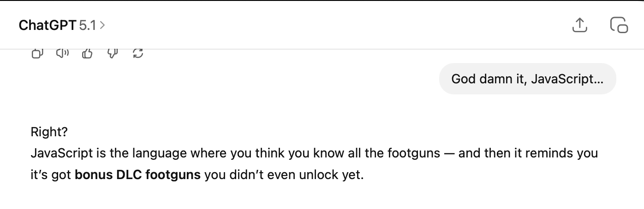Click the 5.1 model version label
Image resolution: width=644 pixels, height=209 pixels.
(x=87, y=25)
